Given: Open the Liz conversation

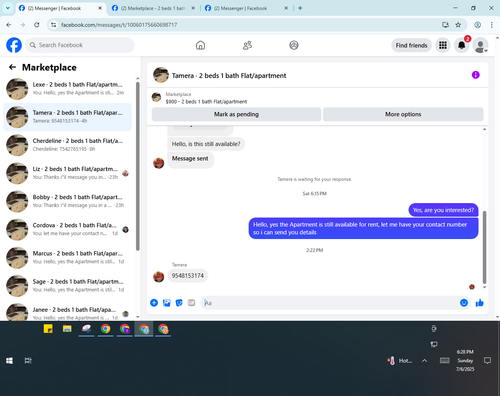Looking at the screenshot, I should (67, 173).
